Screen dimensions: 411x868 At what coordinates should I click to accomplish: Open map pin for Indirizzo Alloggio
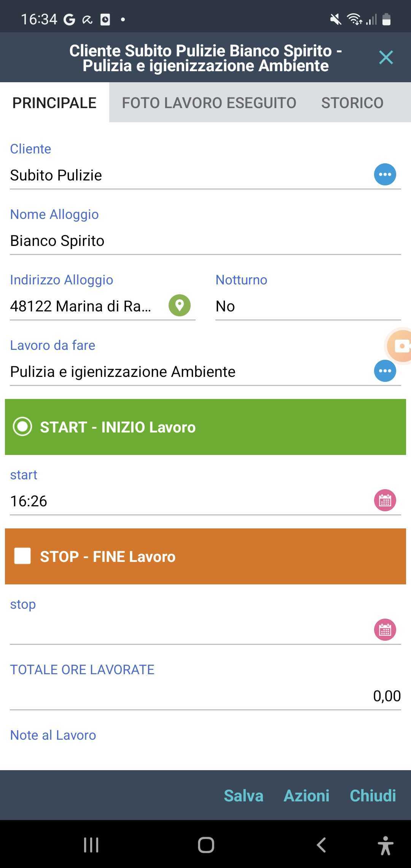(179, 305)
